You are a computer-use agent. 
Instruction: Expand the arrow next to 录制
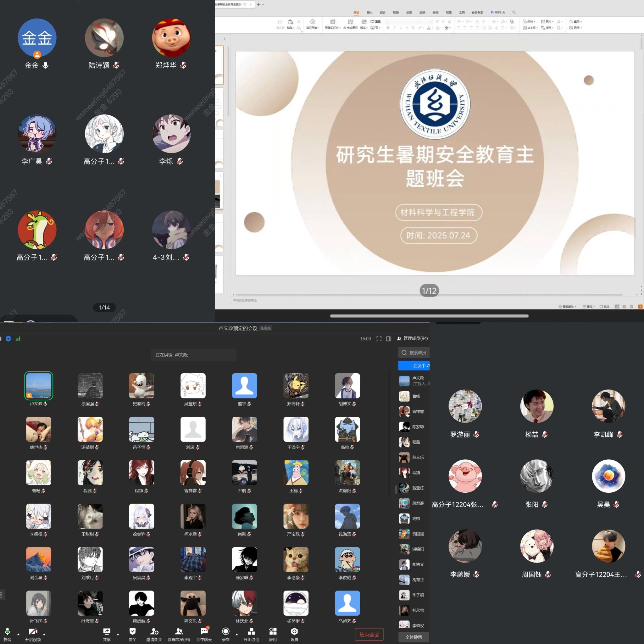[x=237, y=634]
